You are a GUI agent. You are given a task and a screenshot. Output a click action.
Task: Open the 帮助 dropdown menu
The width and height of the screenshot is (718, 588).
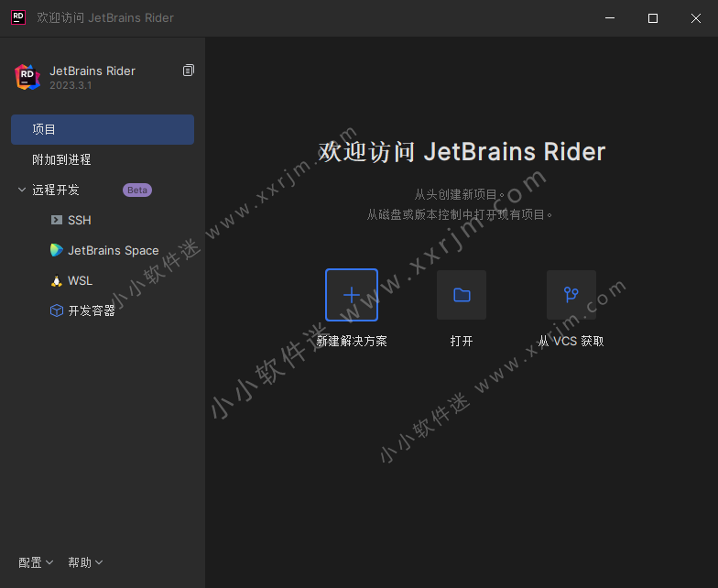pyautogui.click(x=85, y=562)
